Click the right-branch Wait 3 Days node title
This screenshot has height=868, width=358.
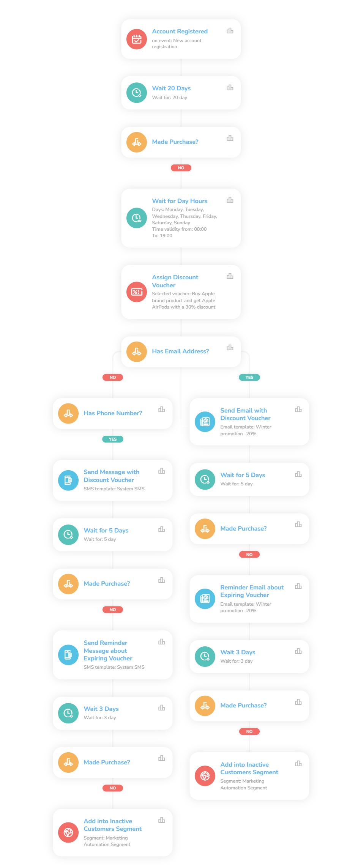point(238,652)
